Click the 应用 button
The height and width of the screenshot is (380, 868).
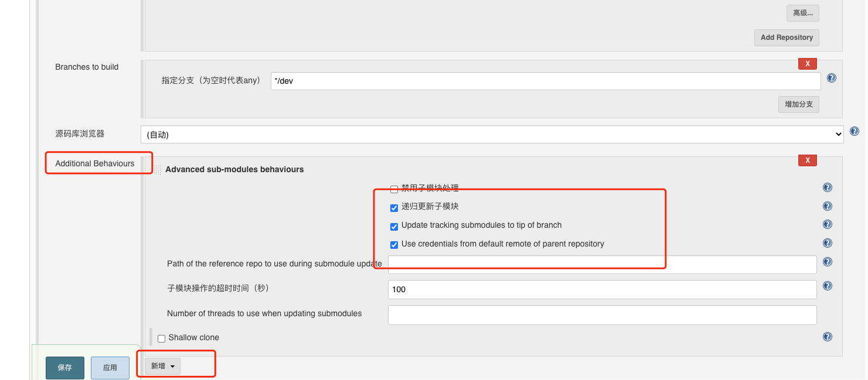coord(110,368)
